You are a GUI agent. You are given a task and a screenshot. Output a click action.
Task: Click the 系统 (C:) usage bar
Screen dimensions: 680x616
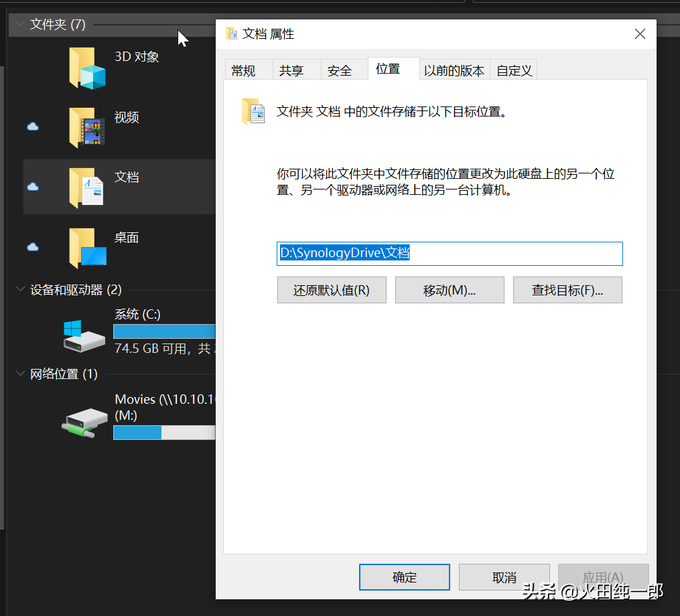[164, 331]
